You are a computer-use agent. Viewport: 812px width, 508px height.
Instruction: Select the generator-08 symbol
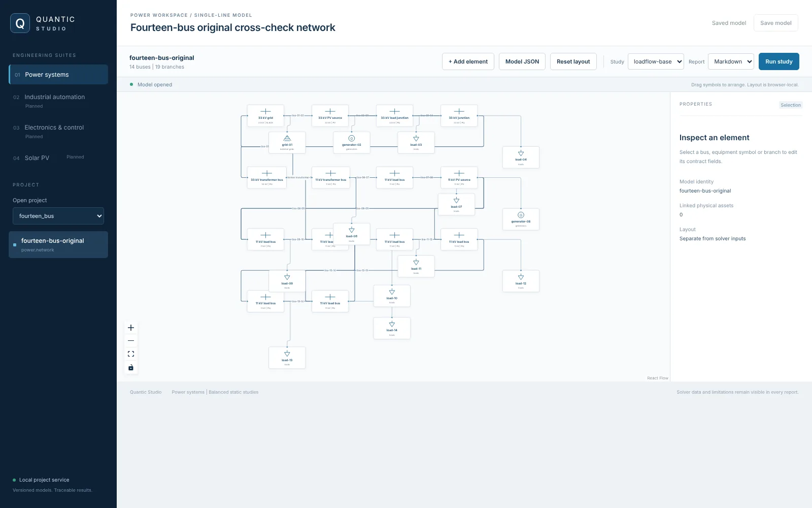[x=521, y=219]
